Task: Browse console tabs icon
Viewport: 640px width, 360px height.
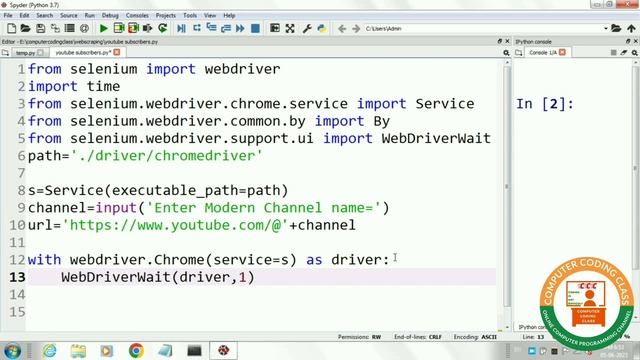Action: (x=519, y=53)
